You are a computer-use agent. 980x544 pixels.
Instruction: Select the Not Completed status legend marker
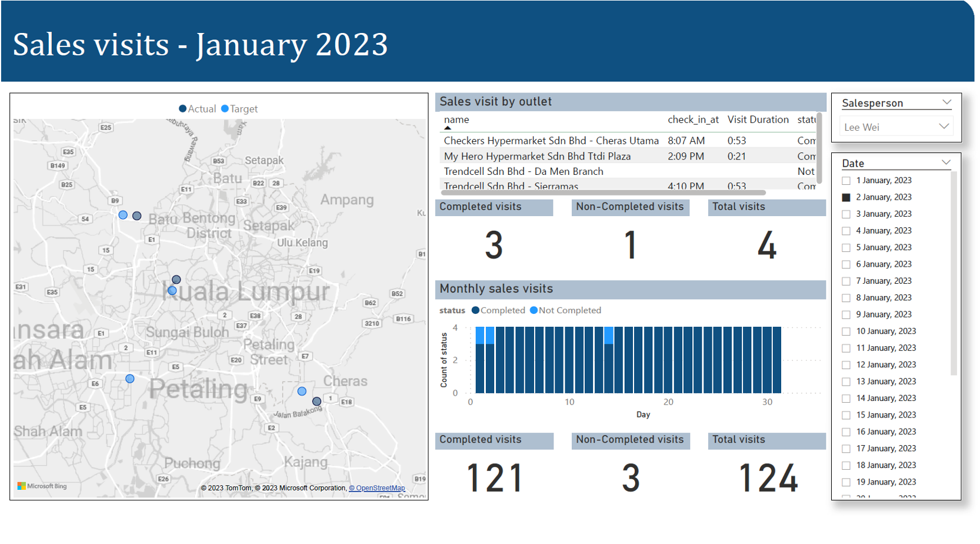click(x=534, y=310)
